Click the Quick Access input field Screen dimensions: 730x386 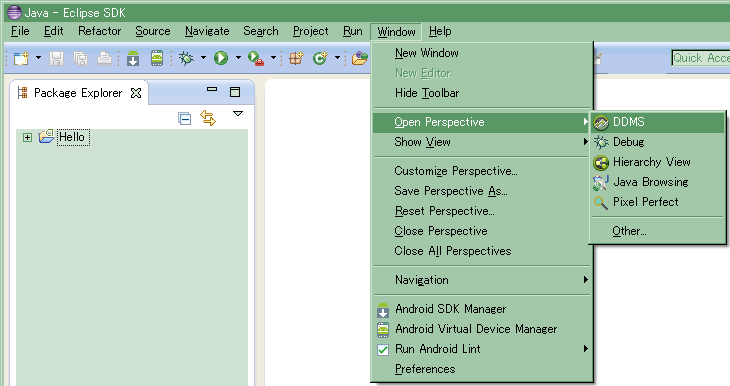(x=701, y=58)
